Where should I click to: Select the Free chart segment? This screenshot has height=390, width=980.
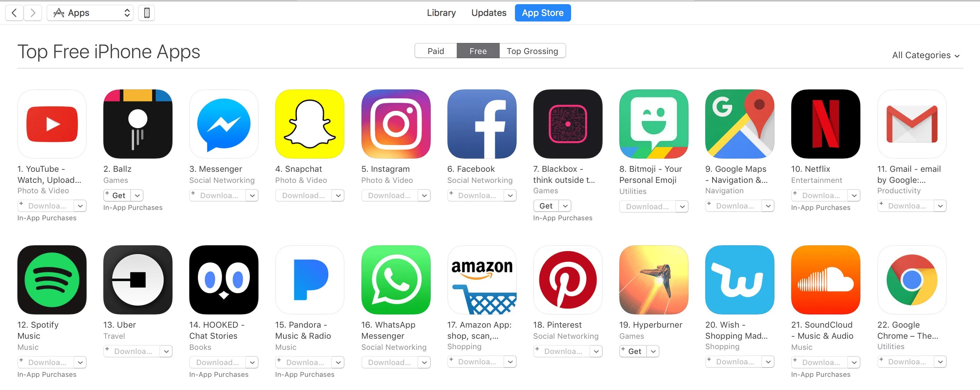pos(478,51)
